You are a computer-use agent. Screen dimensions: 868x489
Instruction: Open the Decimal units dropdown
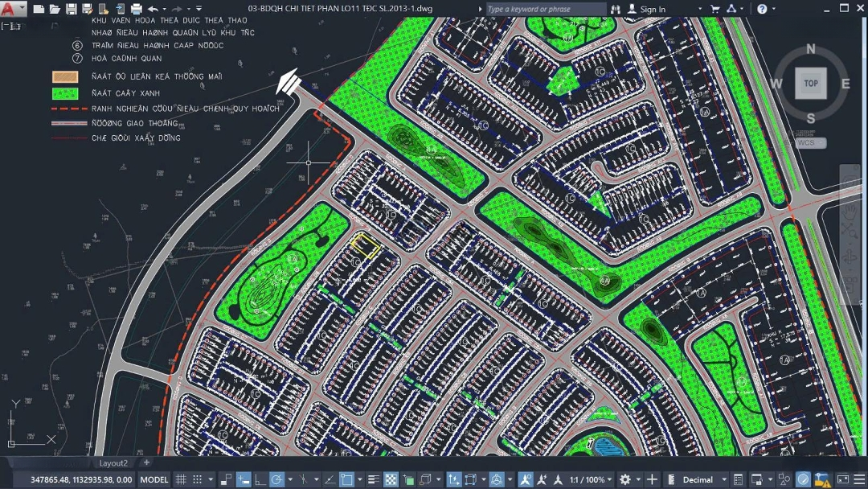click(x=698, y=479)
